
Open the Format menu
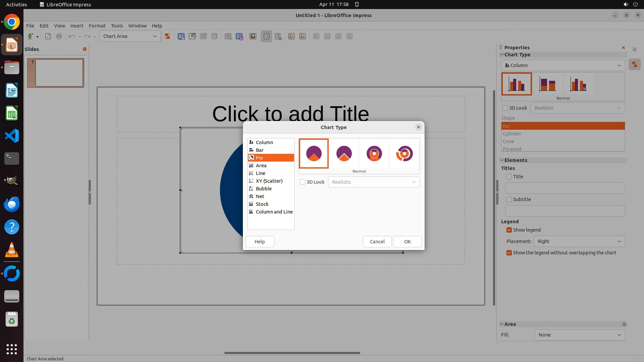(97, 26)
